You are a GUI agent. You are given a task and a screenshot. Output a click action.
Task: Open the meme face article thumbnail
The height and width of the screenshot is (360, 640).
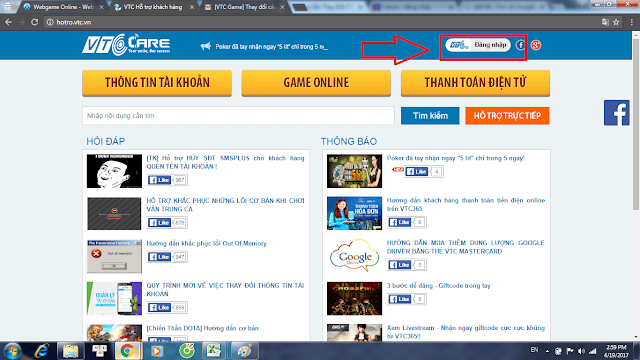pyautogui.click(x=114, y=171)
